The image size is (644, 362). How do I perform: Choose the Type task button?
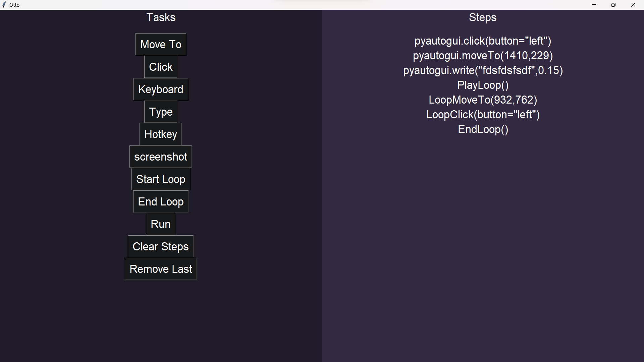tap(161, 112)
